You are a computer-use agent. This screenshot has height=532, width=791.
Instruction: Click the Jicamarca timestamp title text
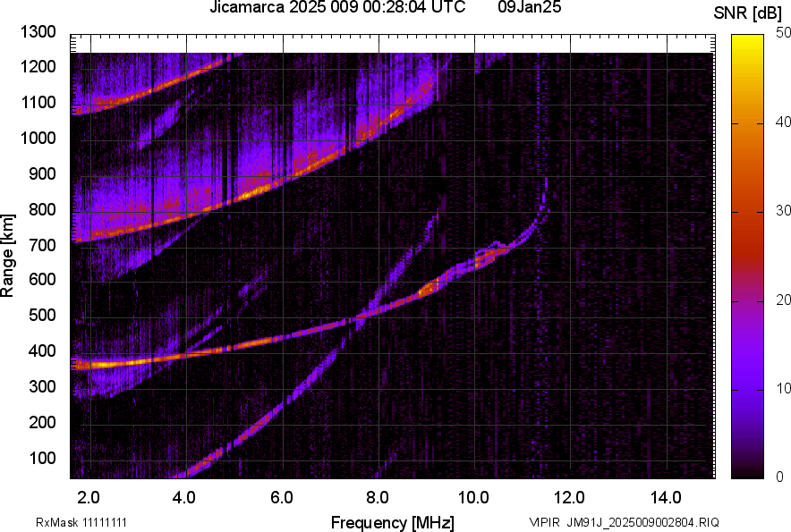coord(337,9)
